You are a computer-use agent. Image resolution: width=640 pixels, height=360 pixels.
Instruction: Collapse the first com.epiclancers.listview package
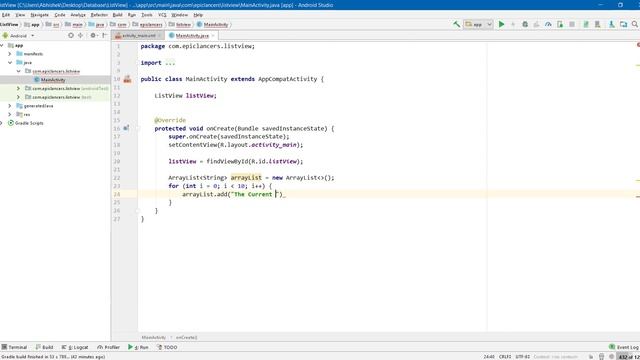point(18,71)
